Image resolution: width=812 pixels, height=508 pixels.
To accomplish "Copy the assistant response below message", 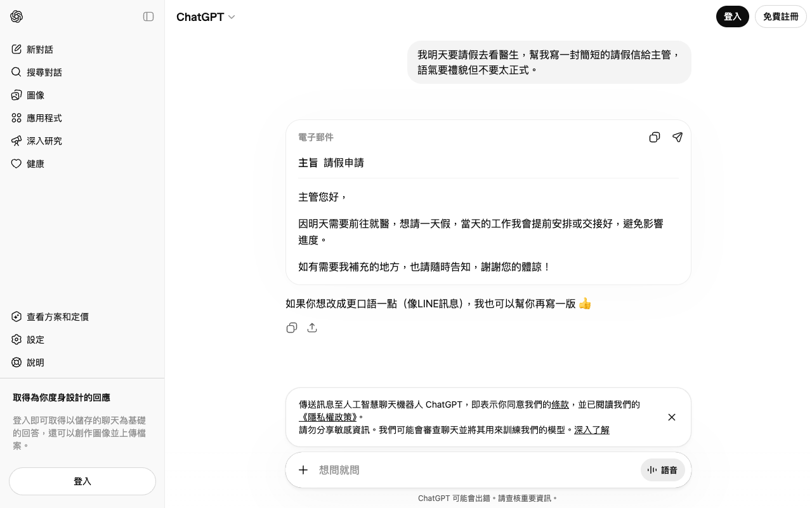I will tap(292, 328).
